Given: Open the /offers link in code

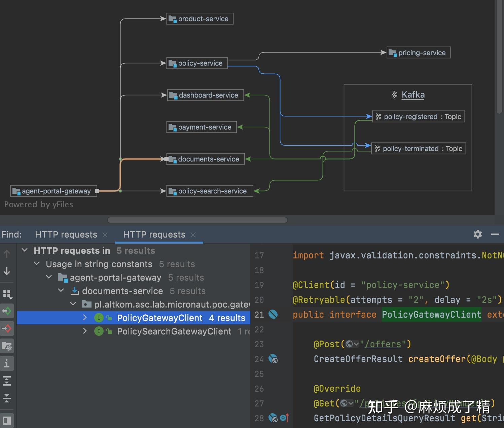Looking at the screenshot, I should coord(383,344).
